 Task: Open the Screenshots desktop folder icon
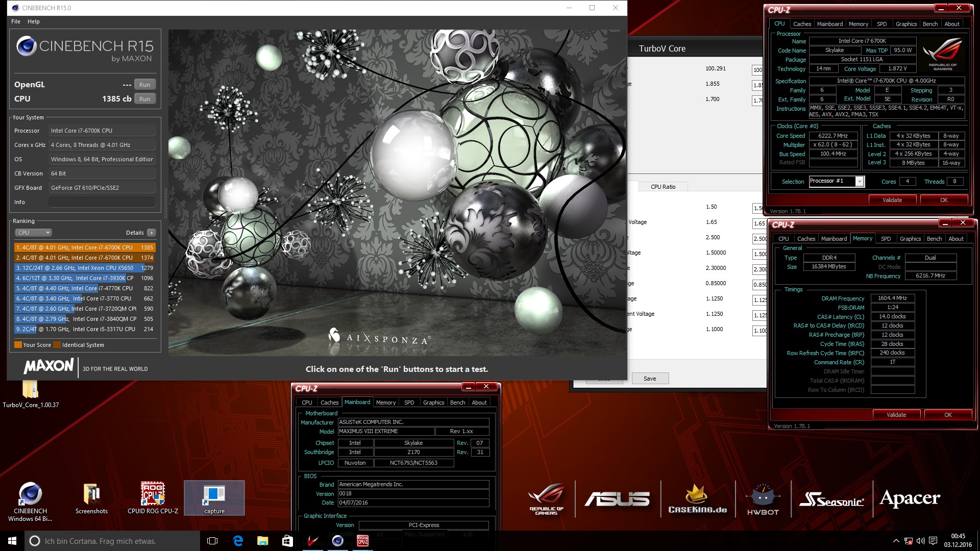pyautogui.click(x=91, y=498)
